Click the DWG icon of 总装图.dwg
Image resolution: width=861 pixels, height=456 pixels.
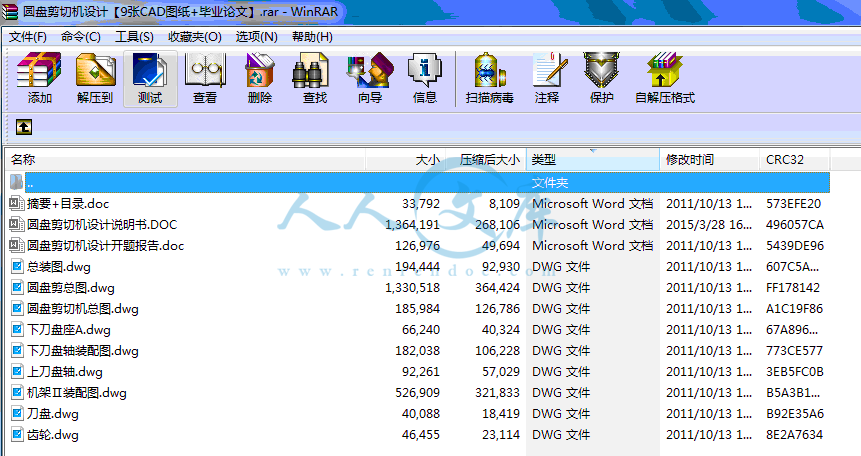click(x=17, y=266)
